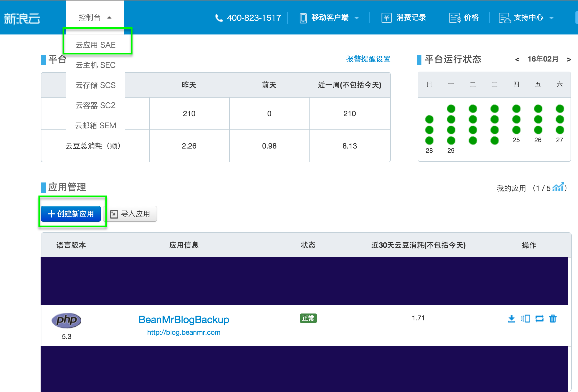Click the green status dot above 29
Image resolution: width=578 pixels, height=392 pixels.
click(x=451, y=141)
